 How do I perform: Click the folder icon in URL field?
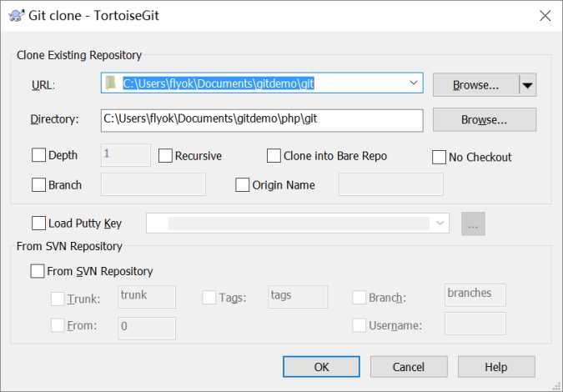click(x=111, y=83)
